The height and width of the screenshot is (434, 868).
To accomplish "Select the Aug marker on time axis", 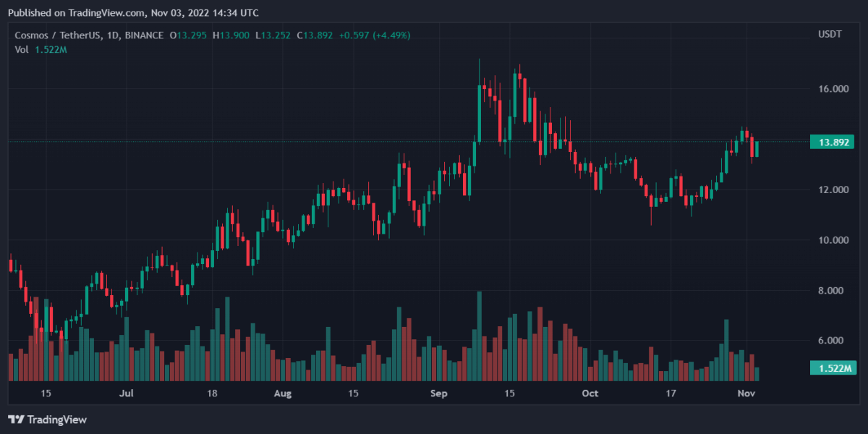I will 283,393.
